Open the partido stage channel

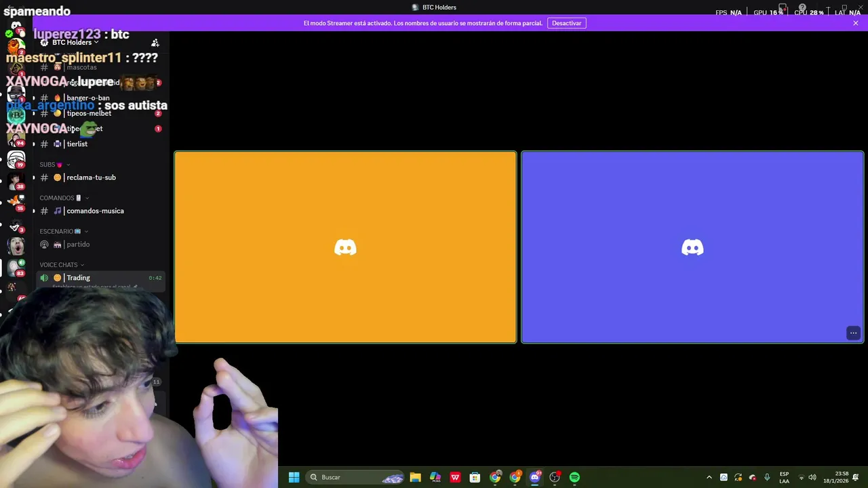tap(100, 244)
